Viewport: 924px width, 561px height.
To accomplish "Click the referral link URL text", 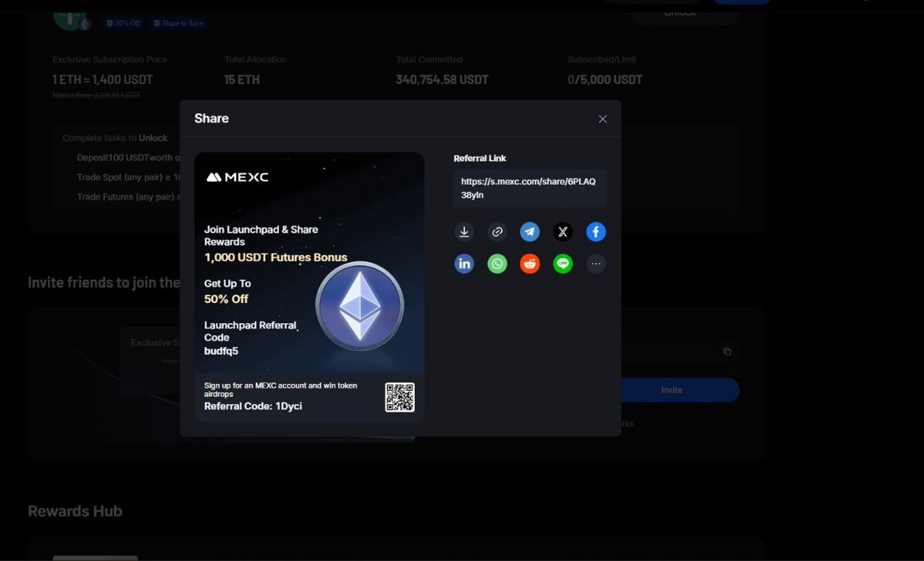I will click(528, 189).
